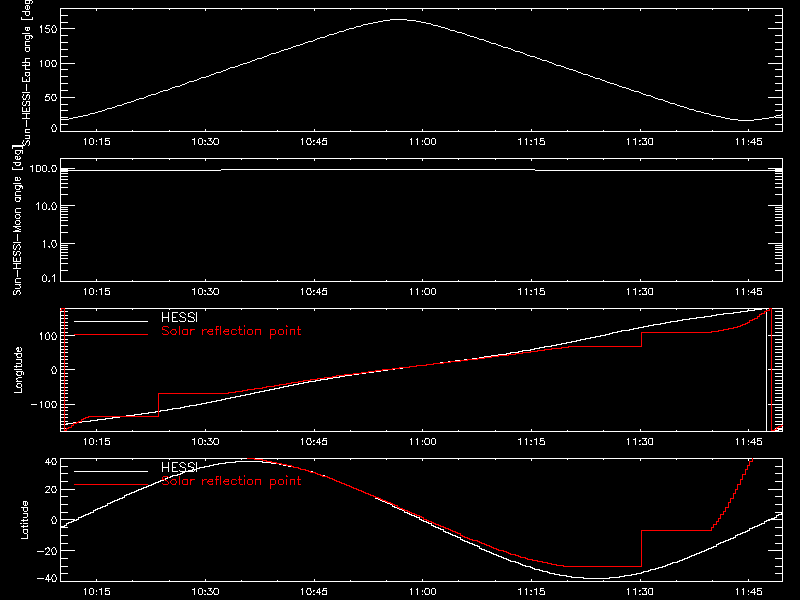The width and height of the screenshot is (800, 600).
Task: Click the 40 tick label on Latitude axis
Action: pyautogui.click(x=51, y=462)
